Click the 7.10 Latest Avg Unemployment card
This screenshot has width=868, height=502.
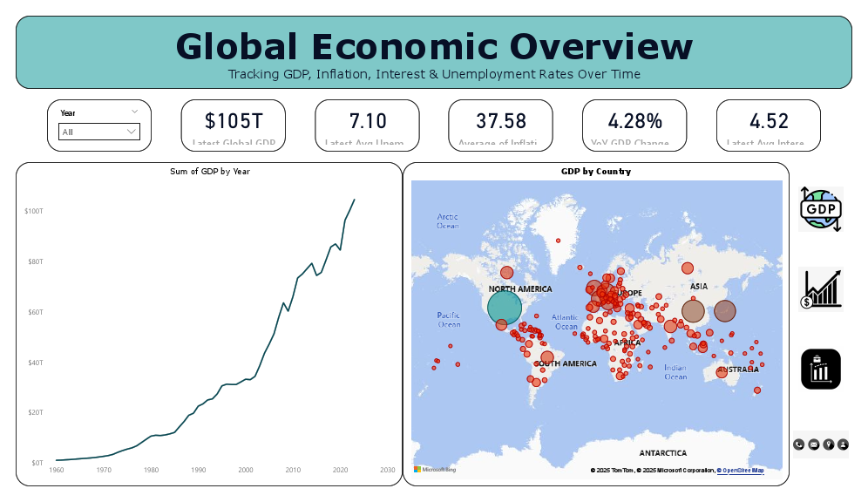click(367, 125)
